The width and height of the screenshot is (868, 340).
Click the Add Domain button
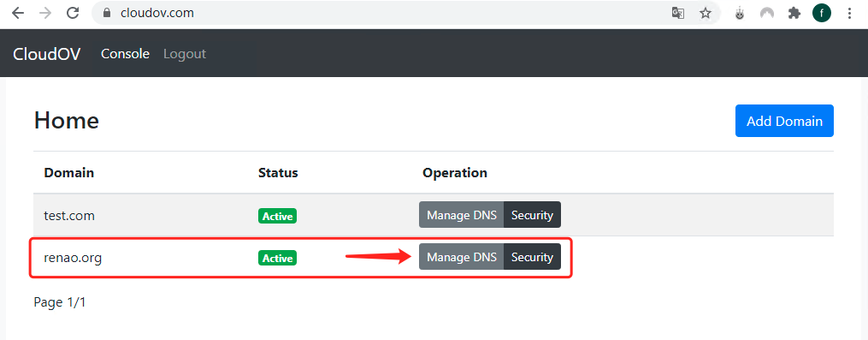[784, 121]
